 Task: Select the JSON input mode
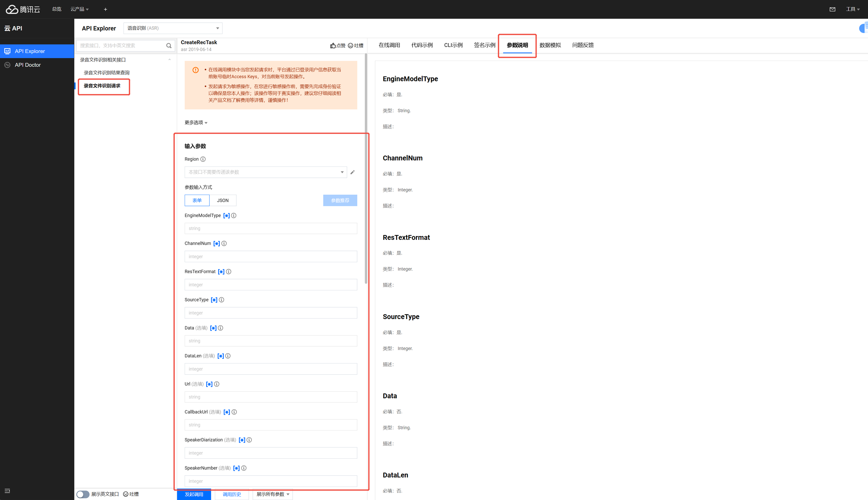coord(223,200)
